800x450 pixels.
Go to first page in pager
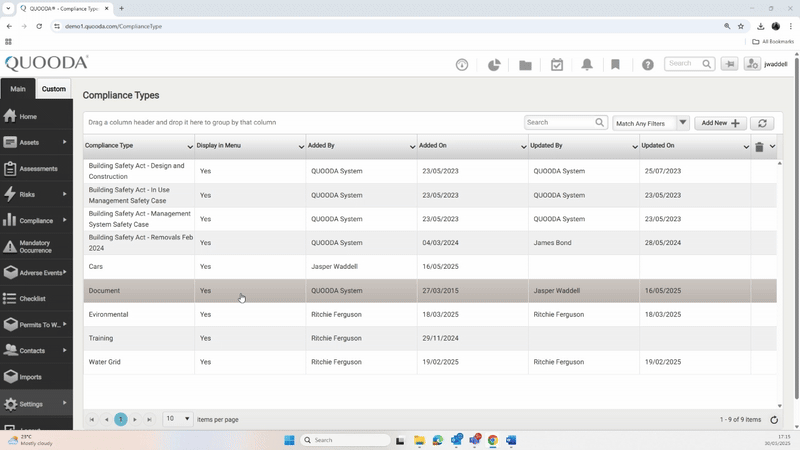(92, 419)
